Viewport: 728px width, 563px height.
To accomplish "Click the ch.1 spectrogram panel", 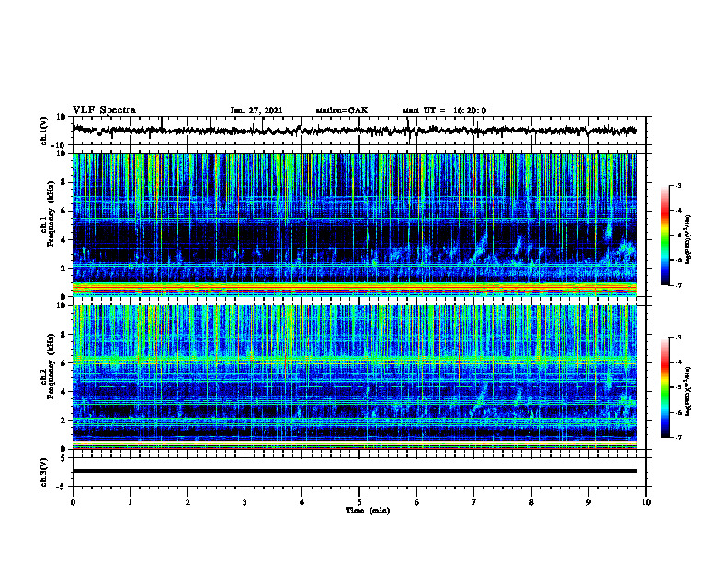I will click(x=354, y=224).
